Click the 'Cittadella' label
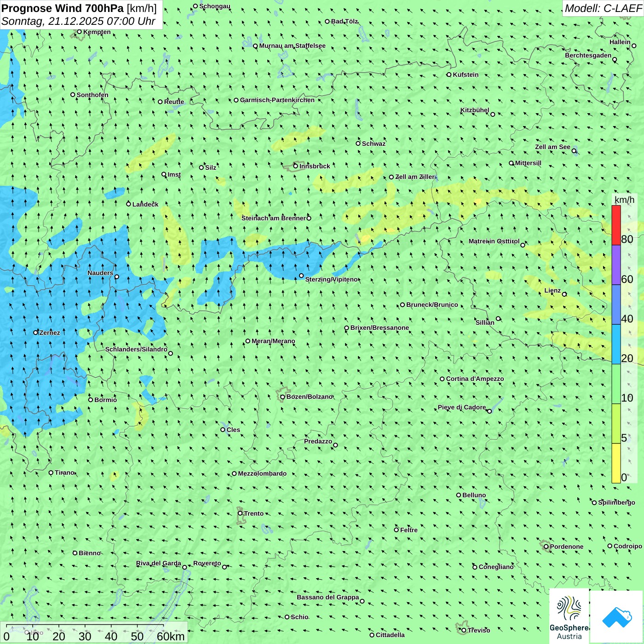This screenshot has width=644, height=644. point(390,635)
